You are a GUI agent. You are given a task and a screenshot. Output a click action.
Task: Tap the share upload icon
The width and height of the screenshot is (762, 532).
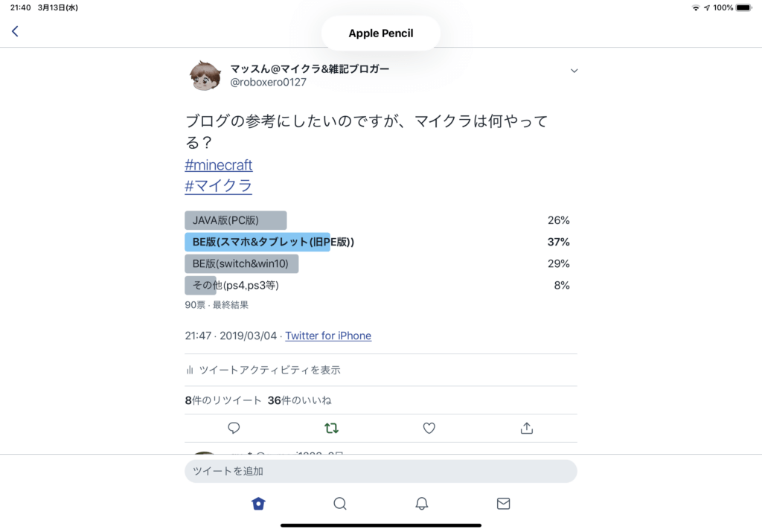(x=527, y=428)
